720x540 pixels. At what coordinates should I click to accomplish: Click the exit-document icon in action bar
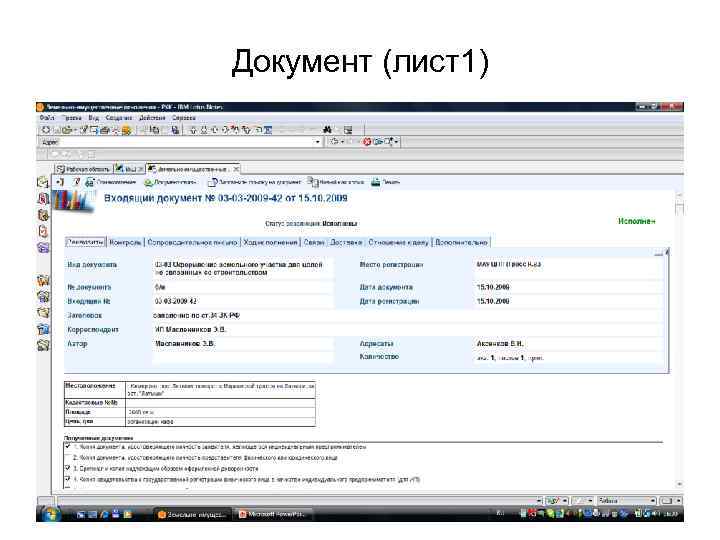(60, 182)
